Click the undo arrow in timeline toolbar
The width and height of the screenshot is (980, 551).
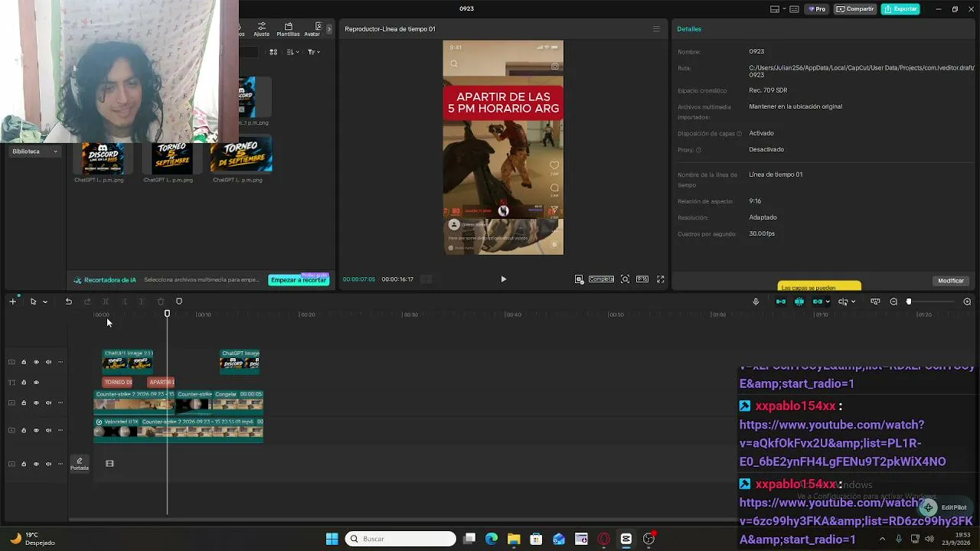(x=68, y=302)
